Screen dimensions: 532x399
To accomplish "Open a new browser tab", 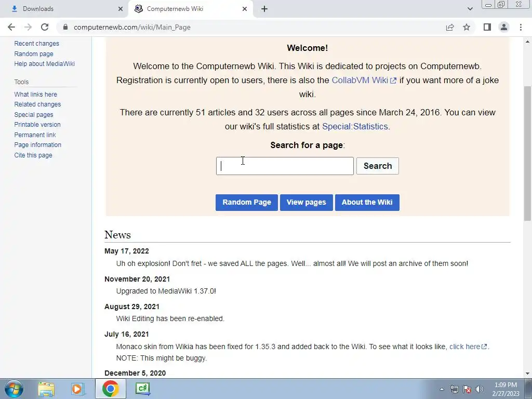I will pos(264,9).
